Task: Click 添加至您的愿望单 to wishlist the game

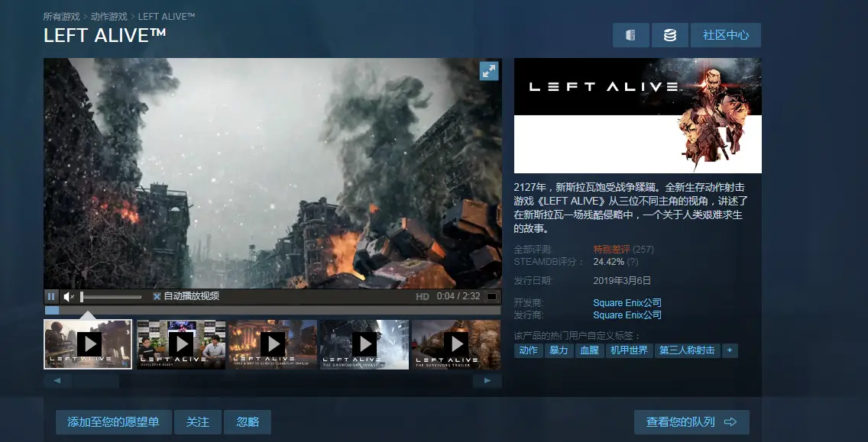Action: (x=114, y=422)
